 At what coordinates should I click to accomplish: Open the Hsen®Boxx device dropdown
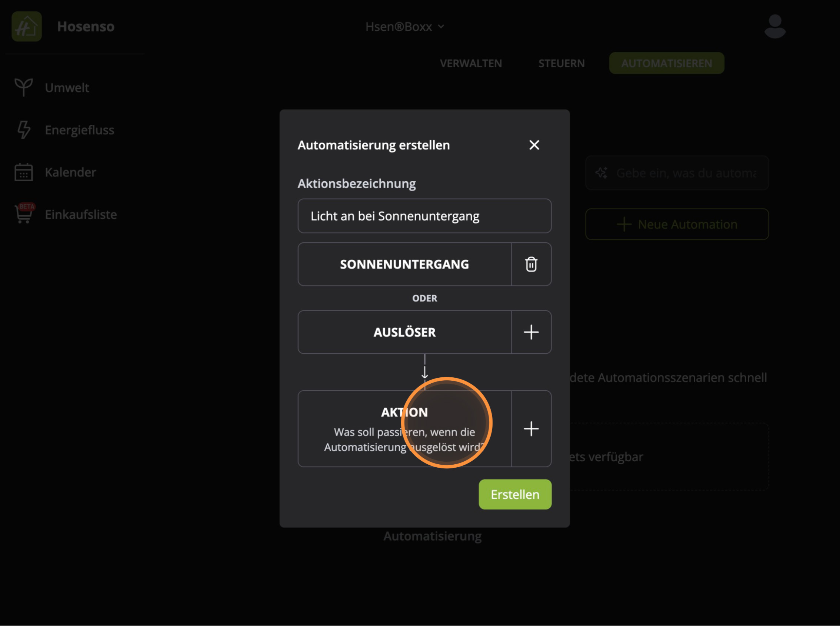[x=406, y=26]
